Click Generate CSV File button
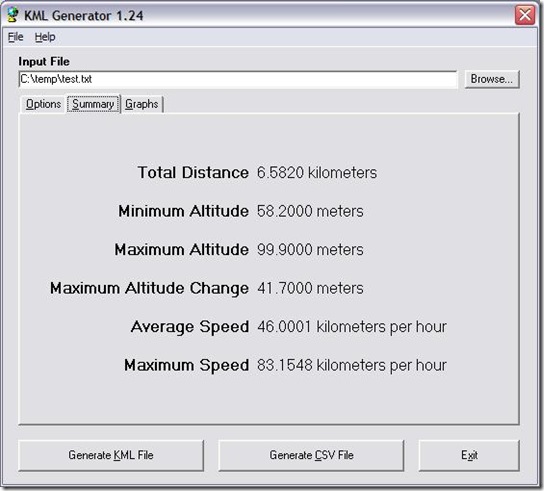 [311, 455]
